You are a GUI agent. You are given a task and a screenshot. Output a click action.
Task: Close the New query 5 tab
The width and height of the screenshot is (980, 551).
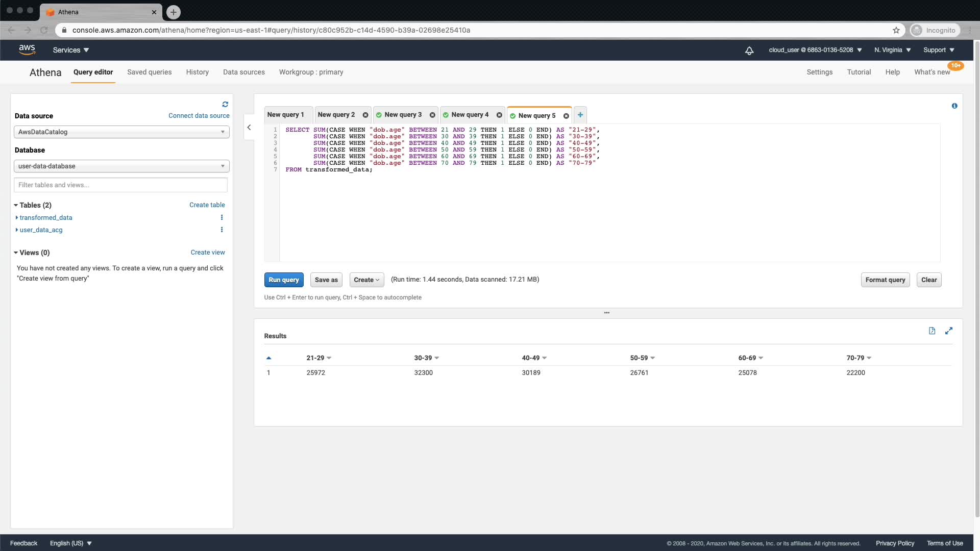566,116
